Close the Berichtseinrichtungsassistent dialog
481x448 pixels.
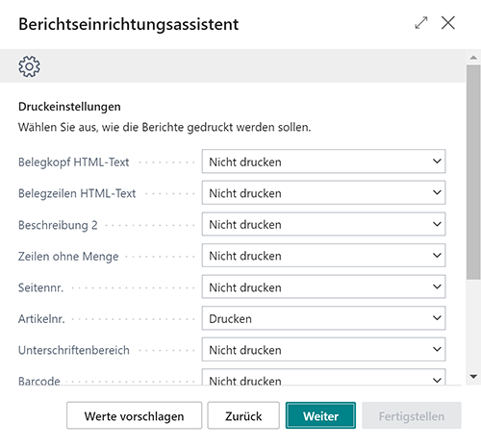pyautogui.click(x=448, y=23)
